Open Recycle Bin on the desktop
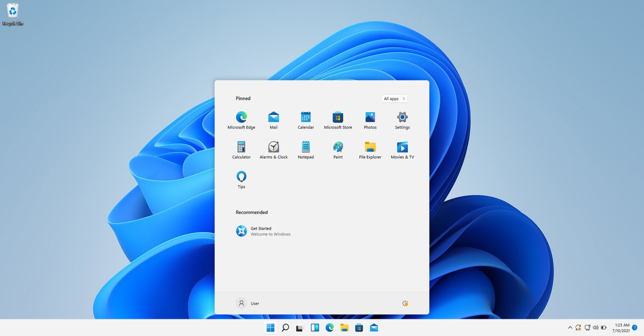 (x=13, y=15)
